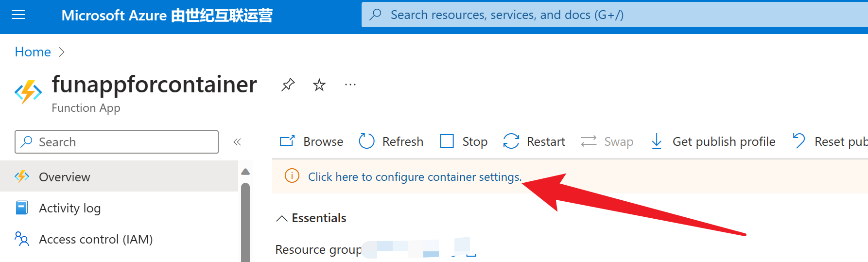Image resolution: width=868 pixels, height=262 pixels.
Task: Open Access control (IAM)
Action: coord(95,239)
